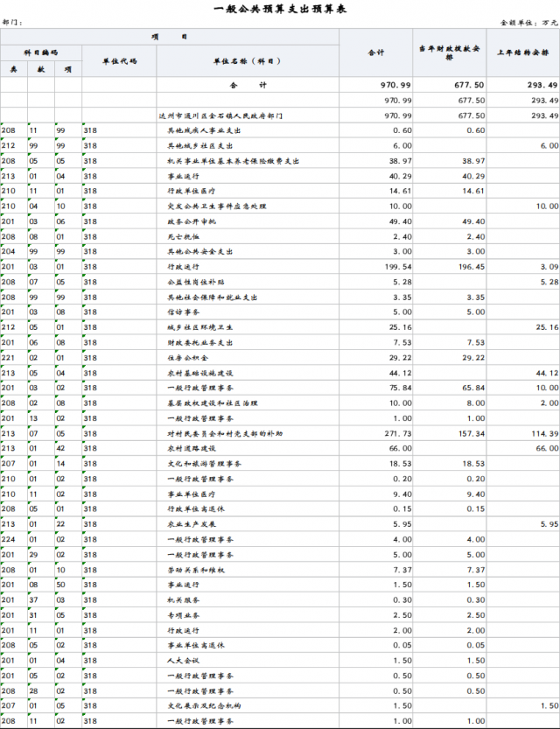This screenshot has height=729, width=560.
Task: Select the 部门： label at top left
Action: (x=13, y=22)
